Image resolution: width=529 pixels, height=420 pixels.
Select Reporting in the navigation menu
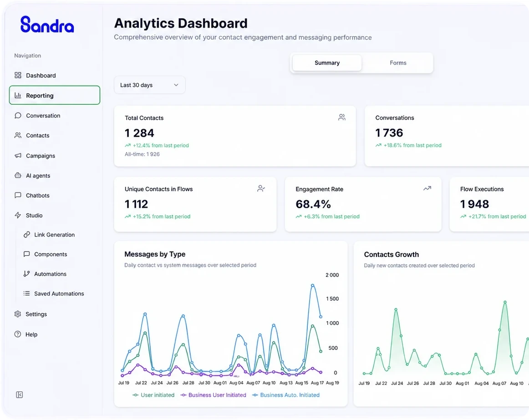[55, 96]
